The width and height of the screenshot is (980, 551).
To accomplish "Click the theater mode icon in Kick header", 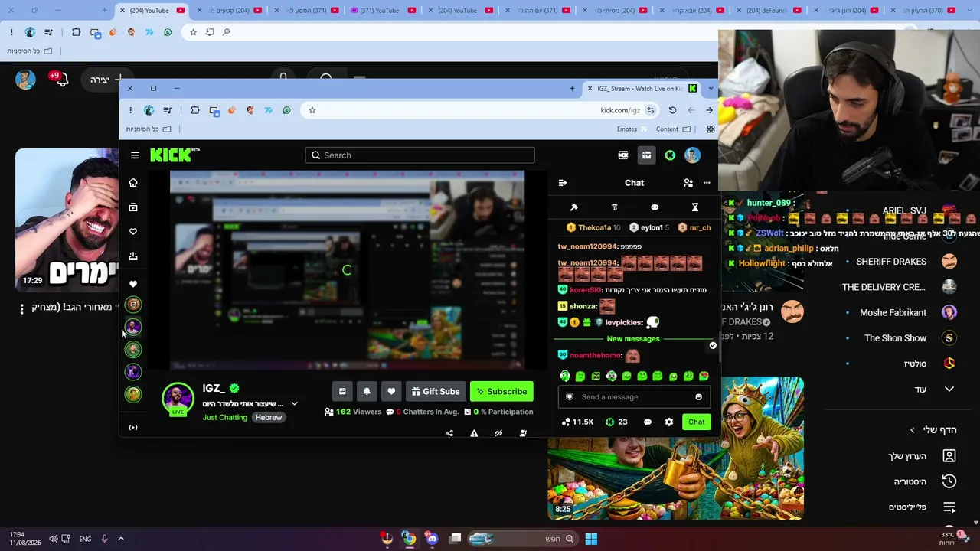I will tap(623, 155).
